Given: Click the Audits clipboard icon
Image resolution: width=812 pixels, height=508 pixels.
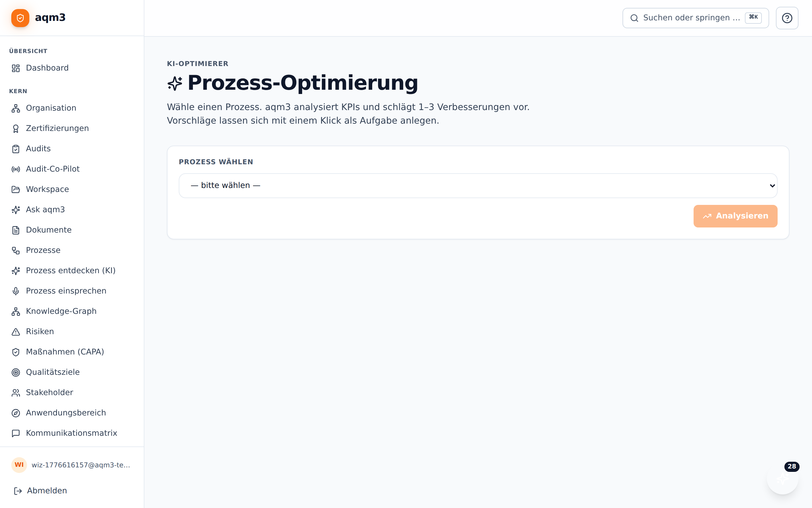Looking at the screenshot, I should click(x=16, y=149).
